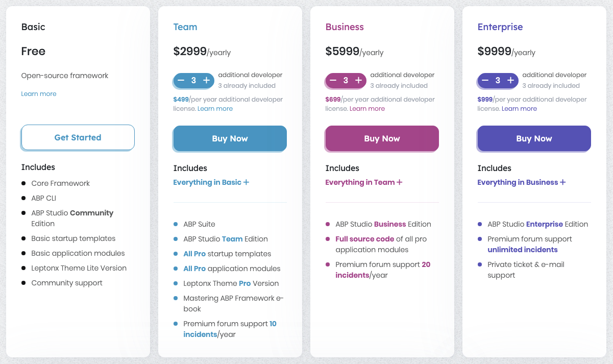
Task: Open Learn more link under Basic plan
Action: pyautogui.click(x=39, y=94)
